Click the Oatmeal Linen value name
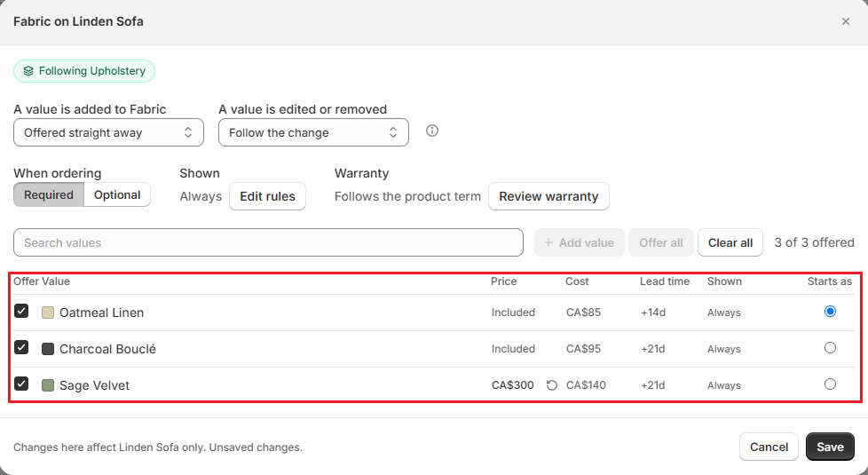Image resolution: width=868 pixels, height=475 pixels. [x=102, y=313]
